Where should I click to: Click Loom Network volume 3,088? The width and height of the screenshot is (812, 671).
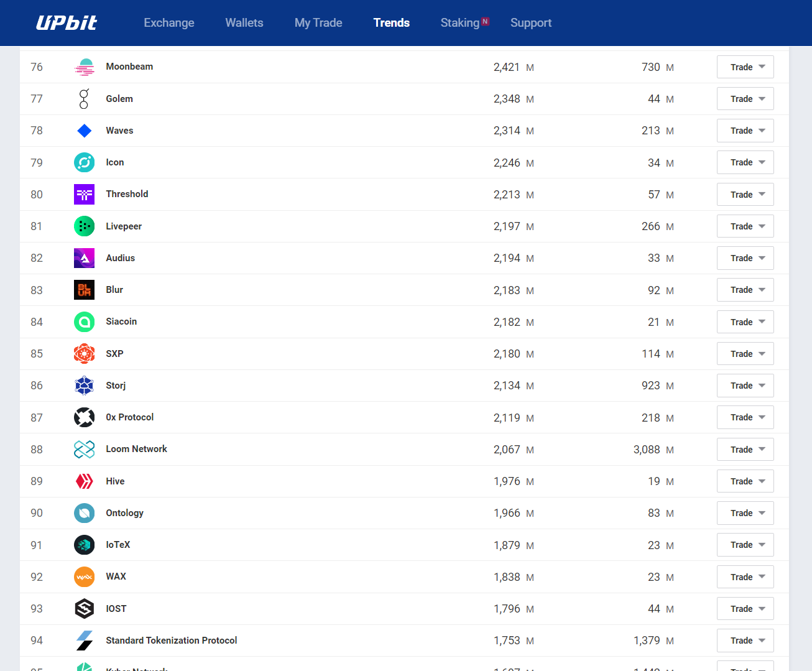(x=647, y=450)
